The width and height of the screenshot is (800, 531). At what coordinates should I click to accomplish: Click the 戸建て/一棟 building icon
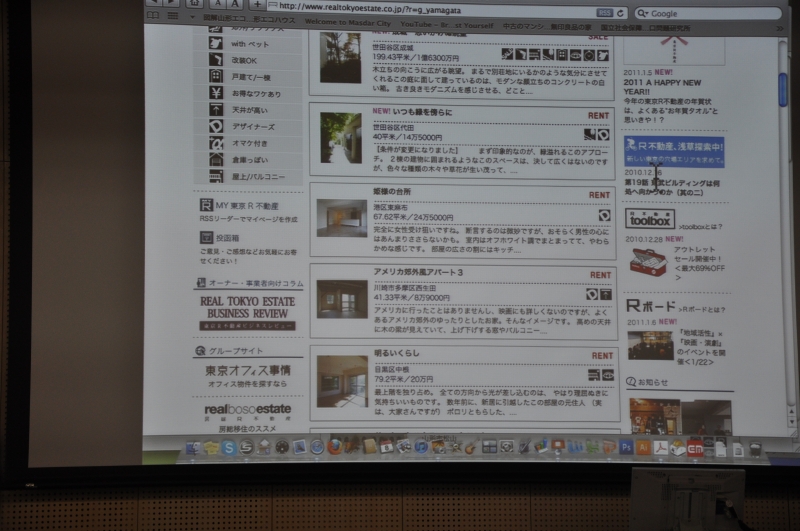click(216, 76)
